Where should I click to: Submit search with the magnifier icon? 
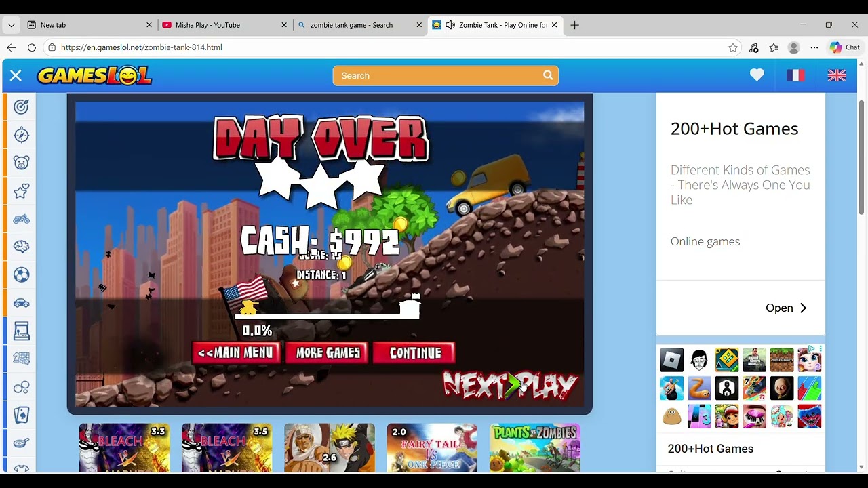click(x=548, y=75)
